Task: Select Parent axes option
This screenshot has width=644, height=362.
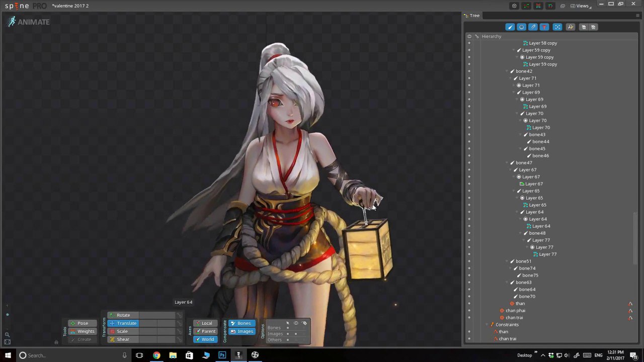Action: pyautogui.click(x=205, y=331)
